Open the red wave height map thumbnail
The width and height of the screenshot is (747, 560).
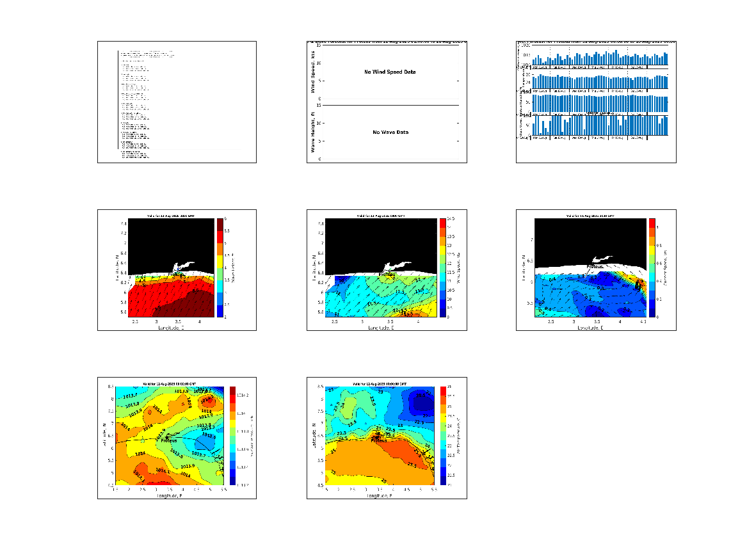177,270
